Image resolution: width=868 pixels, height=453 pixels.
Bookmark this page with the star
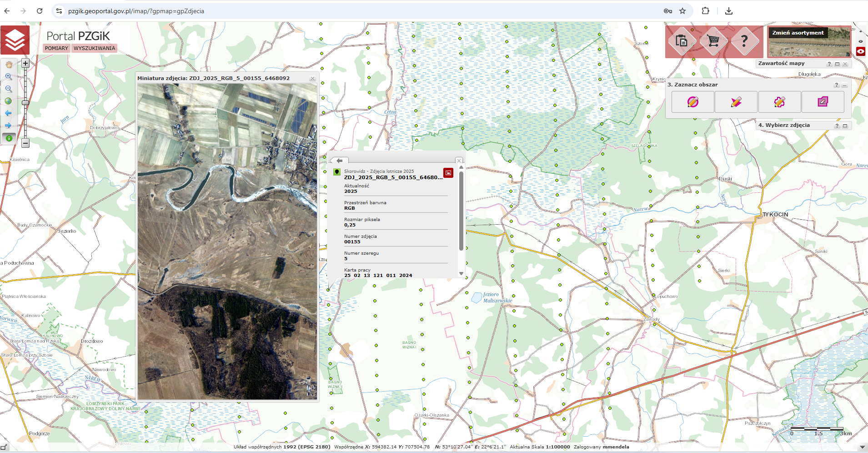(682, 11)
